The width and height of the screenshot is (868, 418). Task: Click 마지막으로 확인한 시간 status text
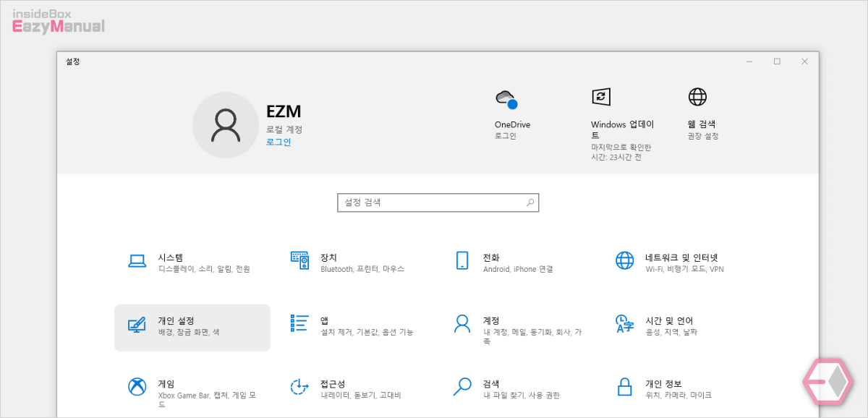point(621,152)
